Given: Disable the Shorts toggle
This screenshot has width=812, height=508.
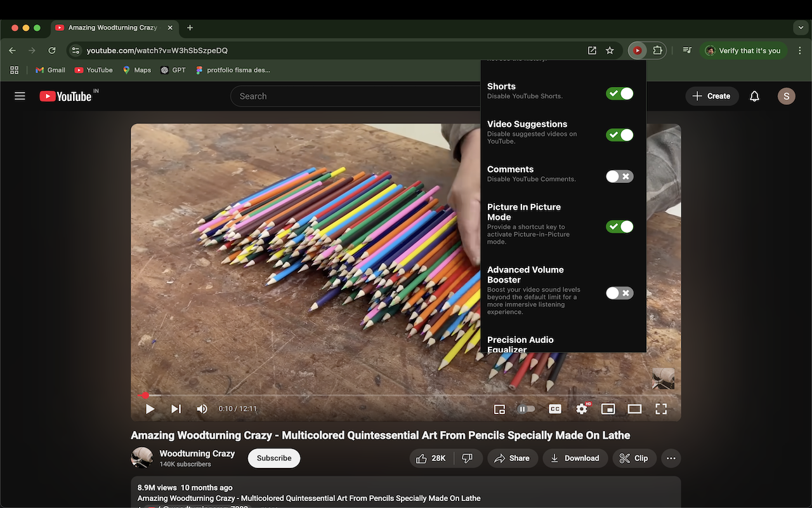Looking at the screenshot, I should pyautogui.click(x=619, y=93).
